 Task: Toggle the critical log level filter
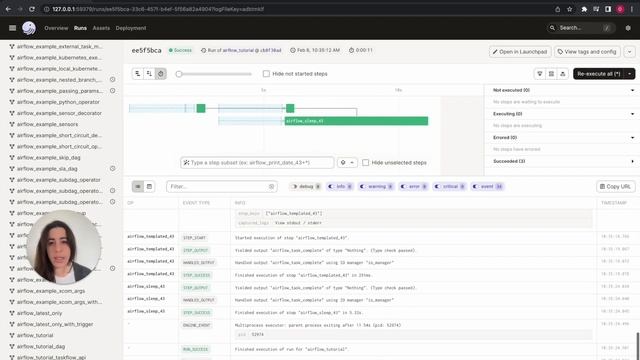pos(449,187)
